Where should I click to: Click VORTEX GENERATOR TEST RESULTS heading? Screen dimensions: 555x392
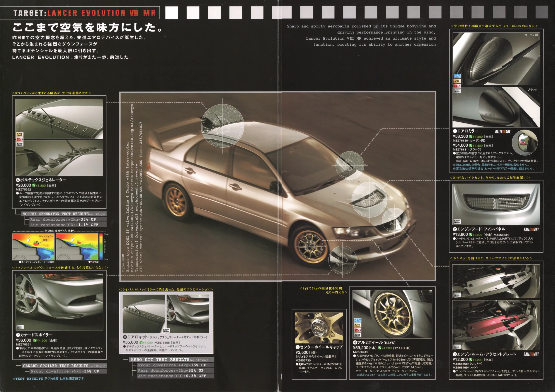click(64, 214)
